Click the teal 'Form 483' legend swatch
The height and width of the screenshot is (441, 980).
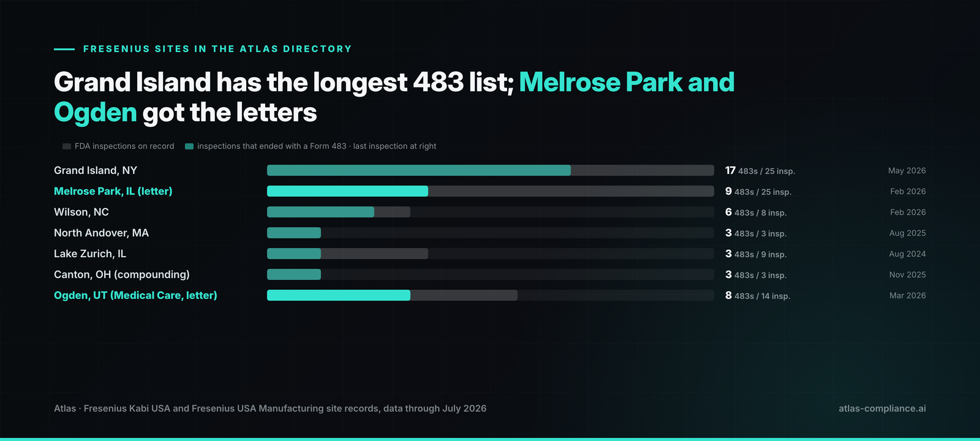[189, 146]
